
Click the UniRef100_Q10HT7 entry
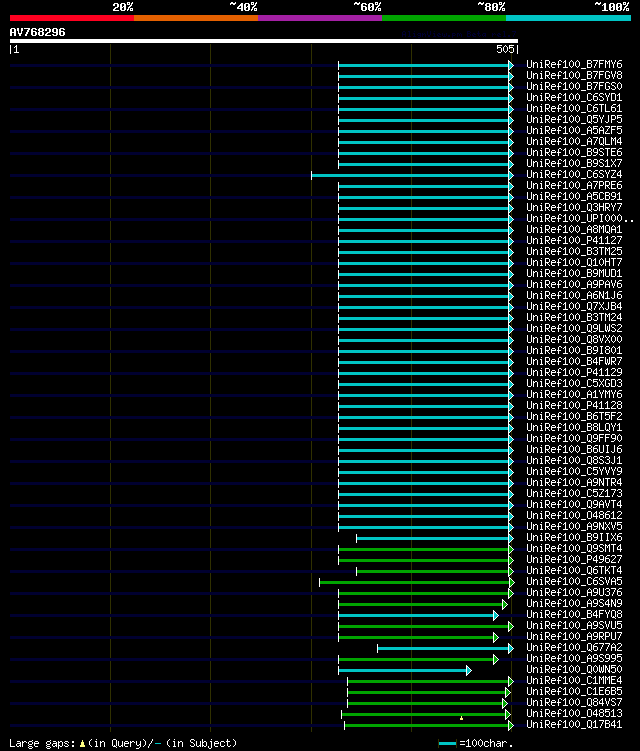(x=574, y=262)
